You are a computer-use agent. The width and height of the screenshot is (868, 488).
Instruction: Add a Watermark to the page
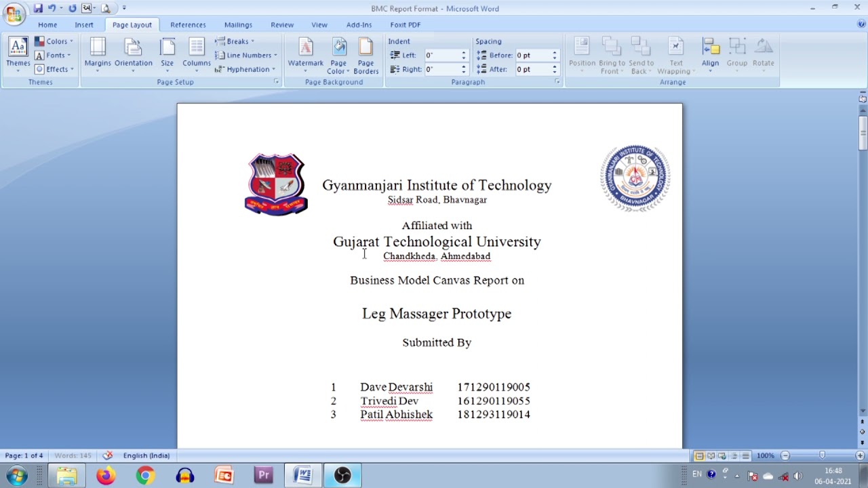click(306, 56)
